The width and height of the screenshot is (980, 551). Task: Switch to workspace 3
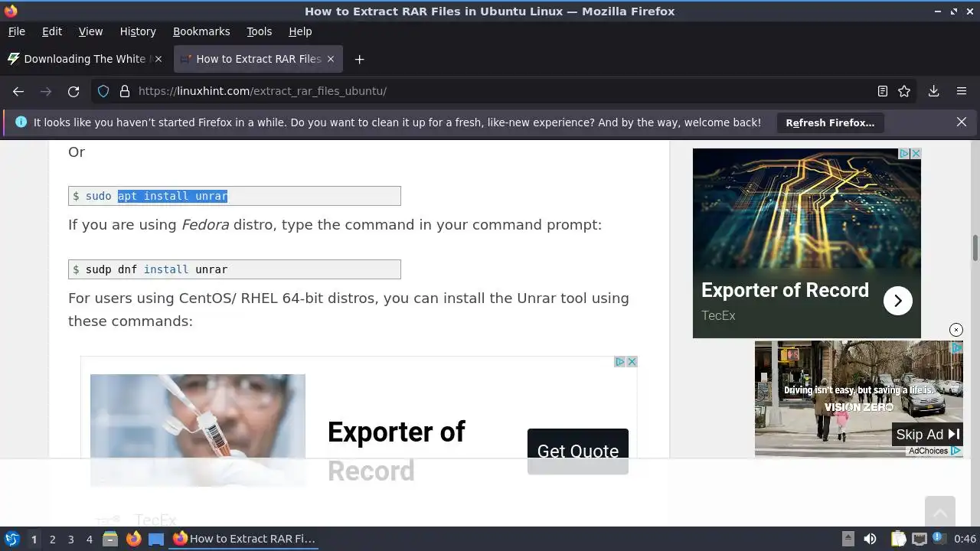pyautogui.click(x=70, y=540)
